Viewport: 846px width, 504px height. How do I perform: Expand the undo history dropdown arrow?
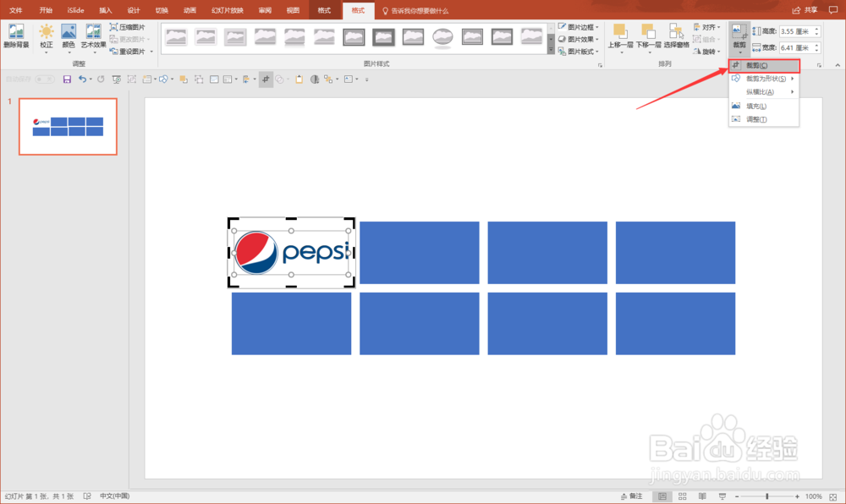[x=91, y=79]
